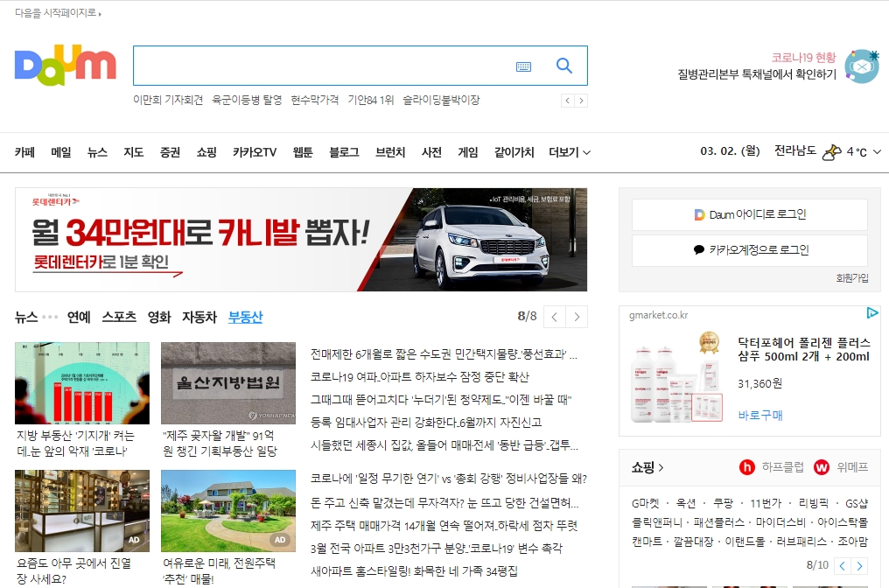This screenshot has height=588, width=889.
Task: Click the 11번가 shopping link
Action: pyautogui.click(x=766, y=503)
